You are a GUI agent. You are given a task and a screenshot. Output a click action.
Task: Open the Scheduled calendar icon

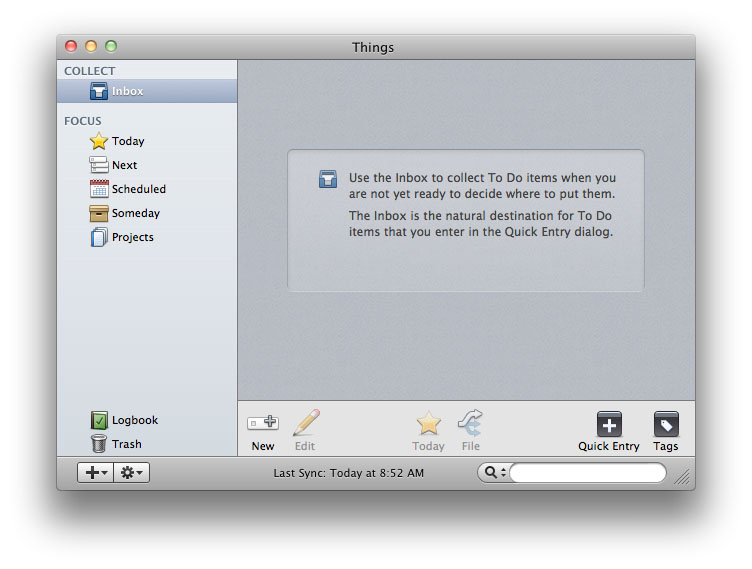(99, 189)
